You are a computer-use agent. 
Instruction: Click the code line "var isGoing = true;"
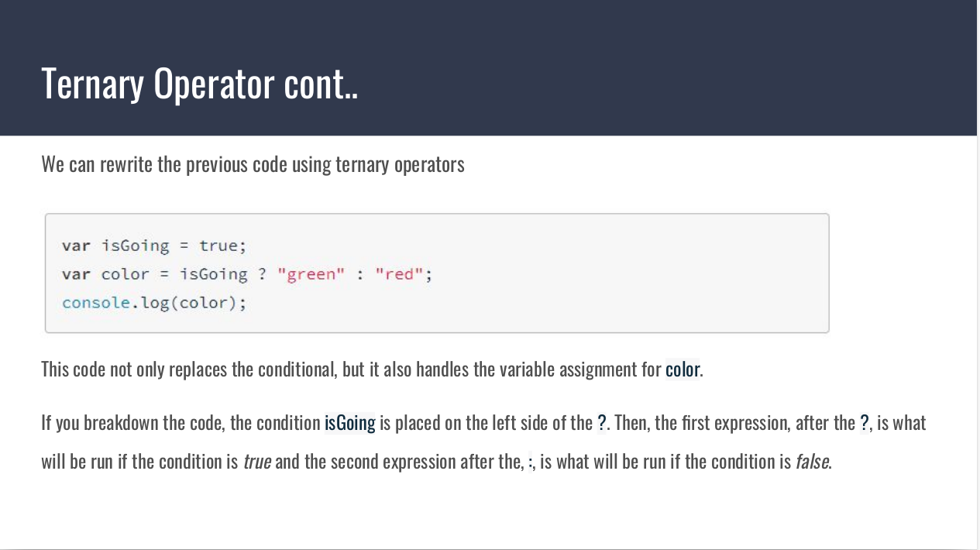153,246
